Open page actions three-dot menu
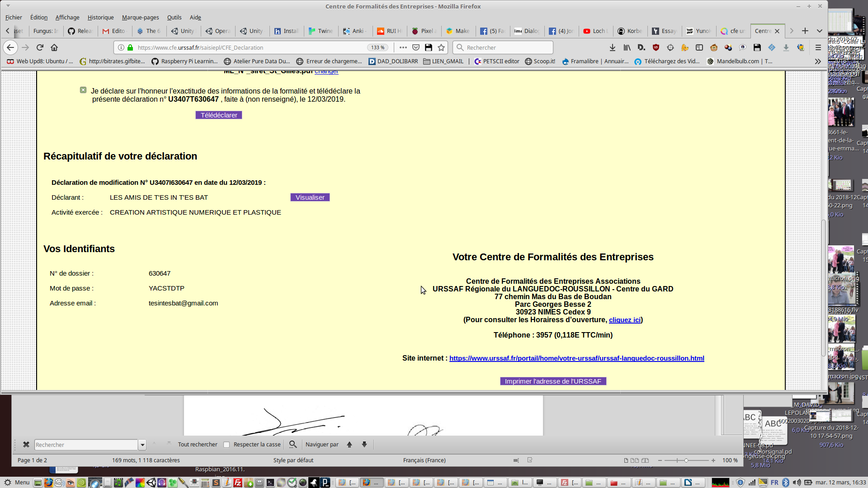868x488 pixels. pyautogui.click(x=403, y=47)
